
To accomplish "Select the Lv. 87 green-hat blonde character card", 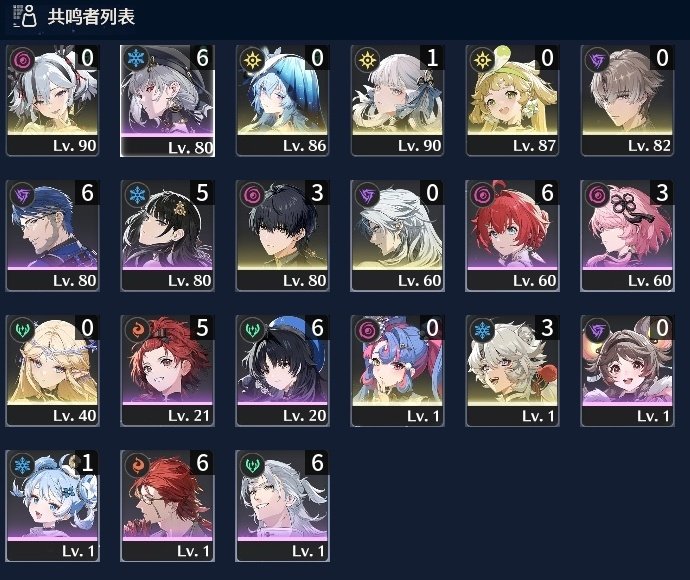I will pyautogui.click(x=512, y=100).
